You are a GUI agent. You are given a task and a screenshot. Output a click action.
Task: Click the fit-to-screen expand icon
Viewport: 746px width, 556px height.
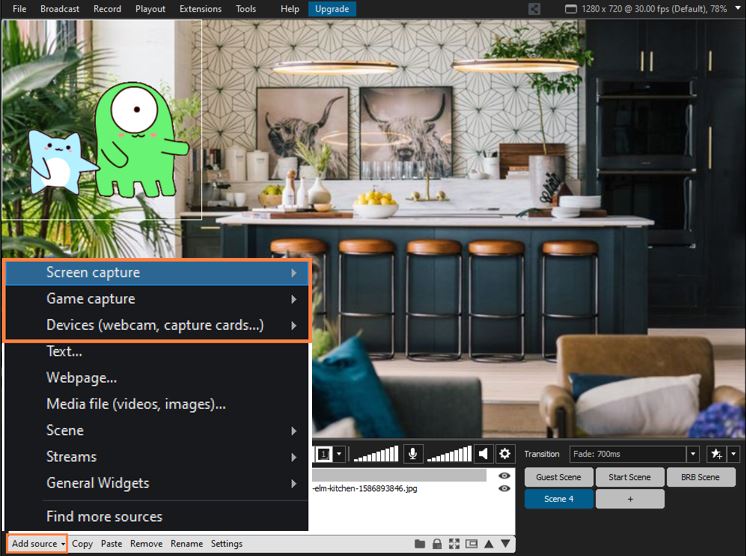point(454,544)
